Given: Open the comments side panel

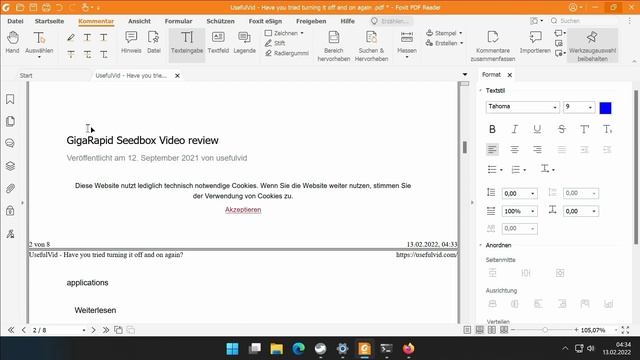Looking at the screenshot, I should click(x=10, y=143).
